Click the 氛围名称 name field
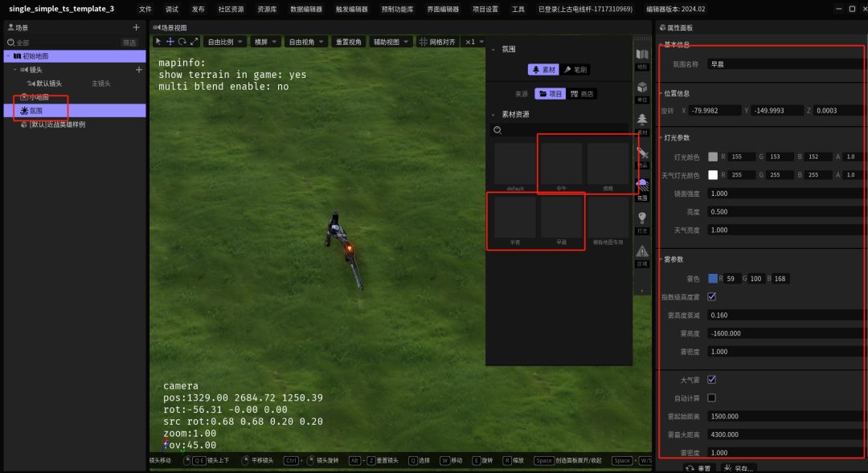This screenshot has height=473, width=868. [x=786, y=64]
